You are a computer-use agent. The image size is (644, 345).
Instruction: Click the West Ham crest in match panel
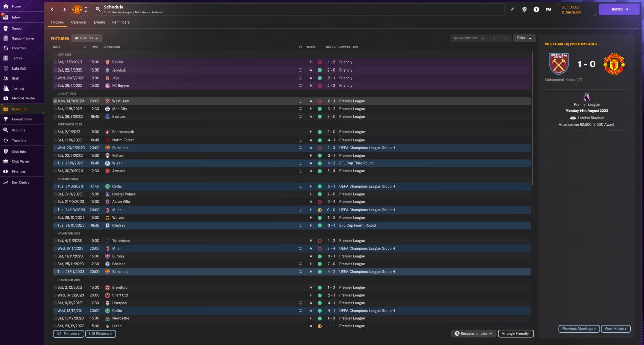coord(558,64)
